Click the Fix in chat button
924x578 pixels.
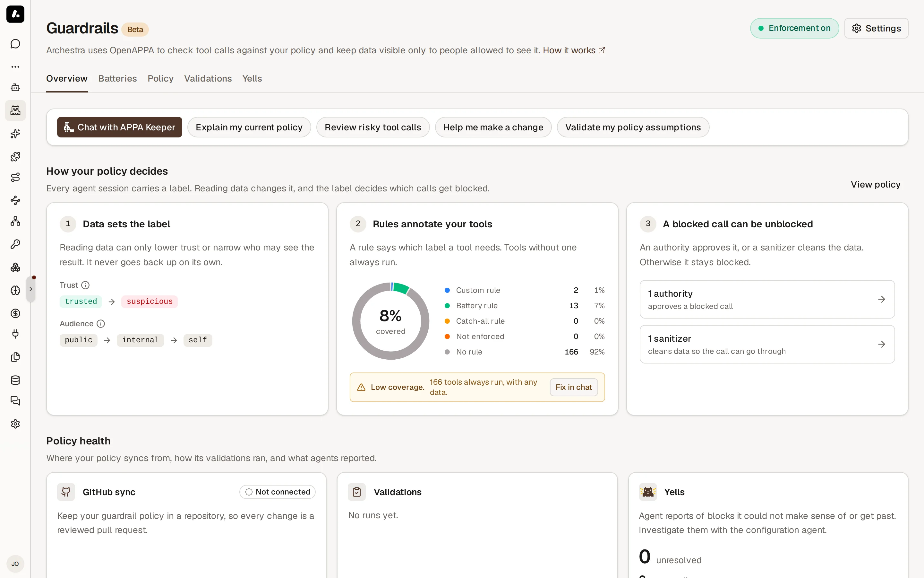(574, 387)
